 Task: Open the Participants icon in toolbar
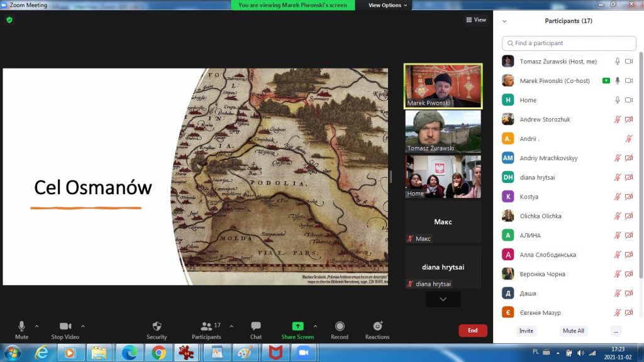206,326
